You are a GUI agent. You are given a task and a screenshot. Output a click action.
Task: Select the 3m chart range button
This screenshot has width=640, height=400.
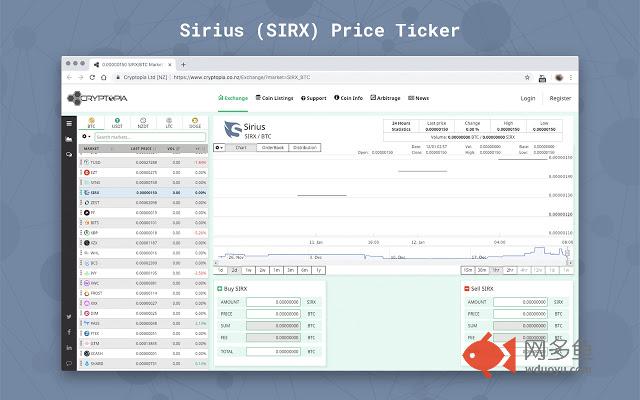tap(290, 270)
